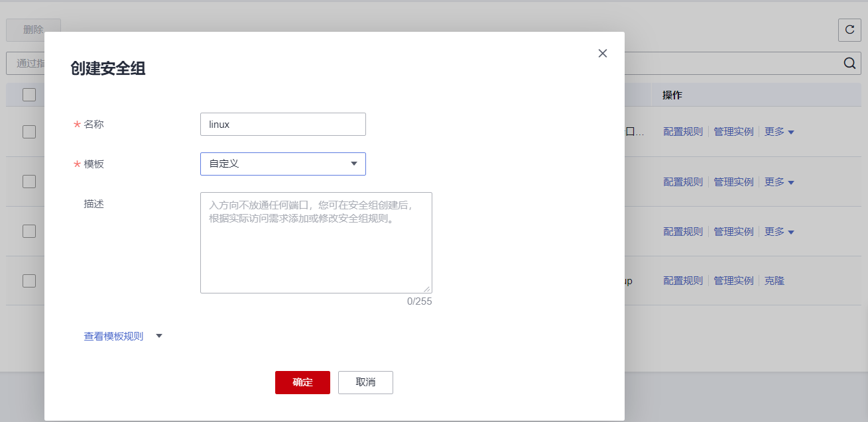Check the checkbox of the first table row
The height and width of the screenshot is (422, 868).
[29, 131]
